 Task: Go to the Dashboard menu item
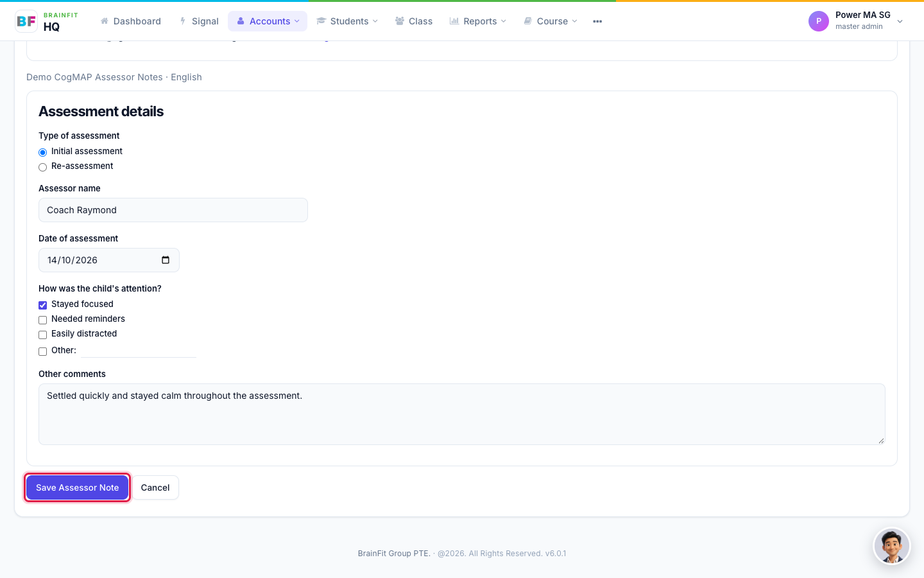131,21
